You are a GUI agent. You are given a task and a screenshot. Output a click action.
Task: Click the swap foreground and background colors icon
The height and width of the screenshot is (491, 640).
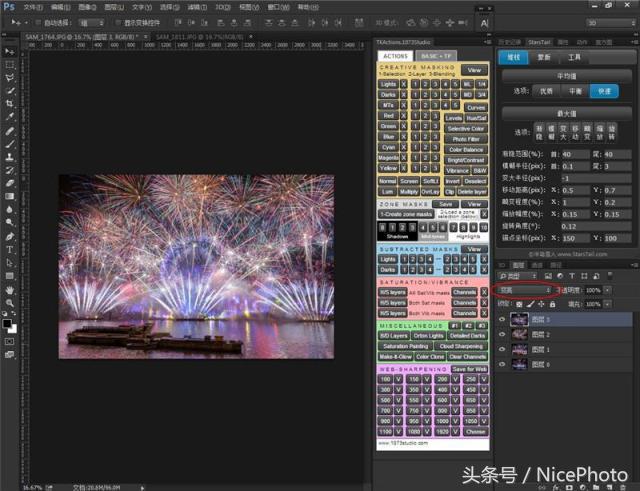14,313
